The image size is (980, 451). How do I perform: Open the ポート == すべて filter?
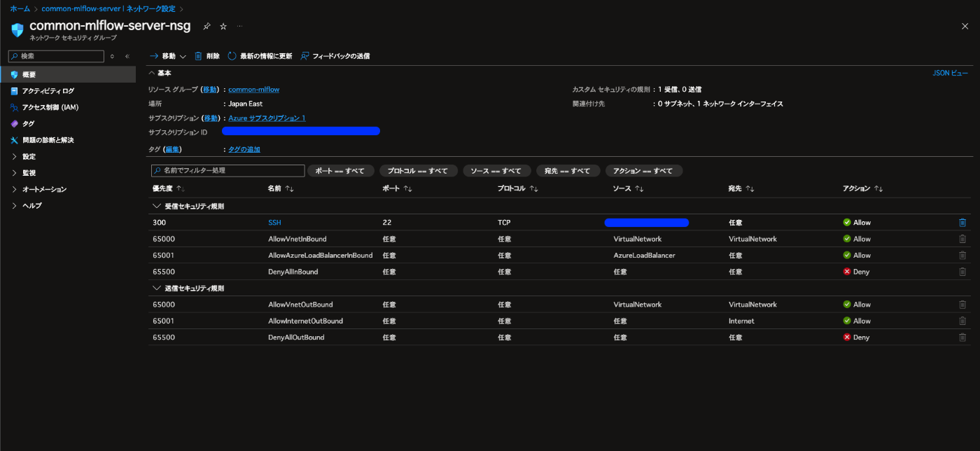click(340, 171)
